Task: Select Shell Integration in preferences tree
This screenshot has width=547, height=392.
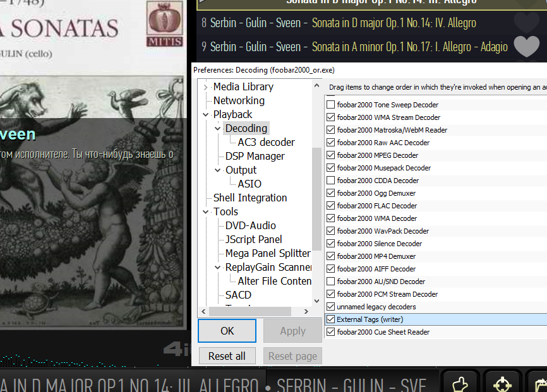Action: point(249,198)
